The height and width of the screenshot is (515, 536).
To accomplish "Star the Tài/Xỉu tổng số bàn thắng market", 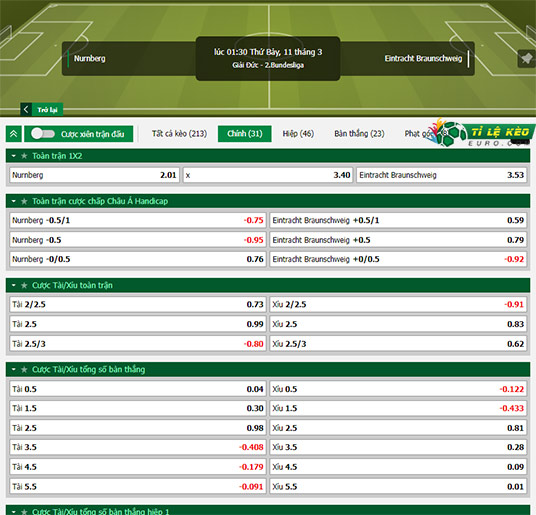I will [x=24, y=369].
